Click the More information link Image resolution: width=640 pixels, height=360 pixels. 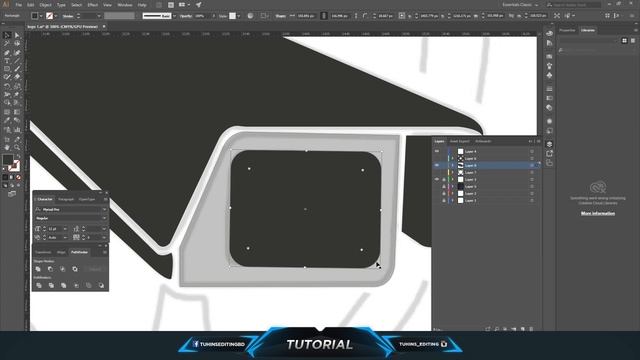598,213
